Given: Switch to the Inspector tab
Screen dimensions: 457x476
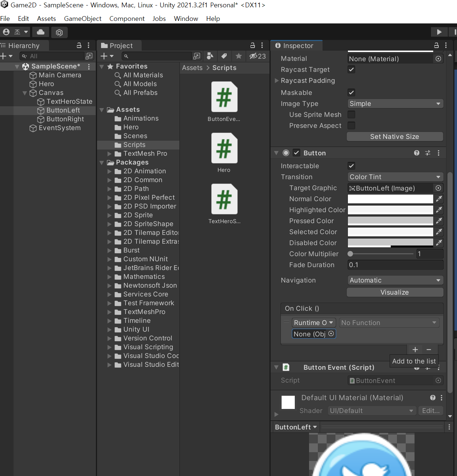Looking at the screenshot, I should click(x=297, y=46).
